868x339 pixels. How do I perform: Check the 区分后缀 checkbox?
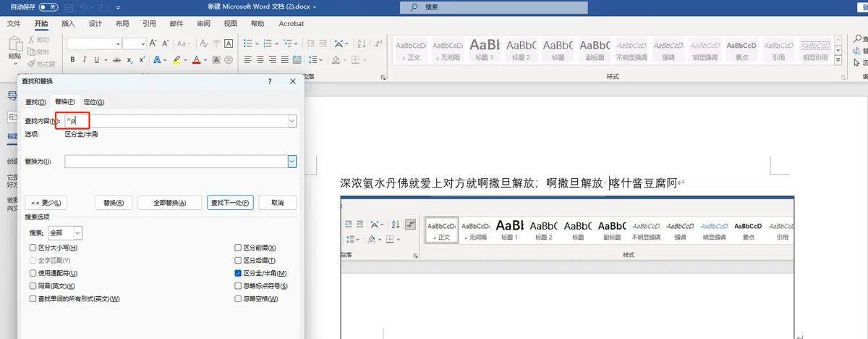(238, 260)
